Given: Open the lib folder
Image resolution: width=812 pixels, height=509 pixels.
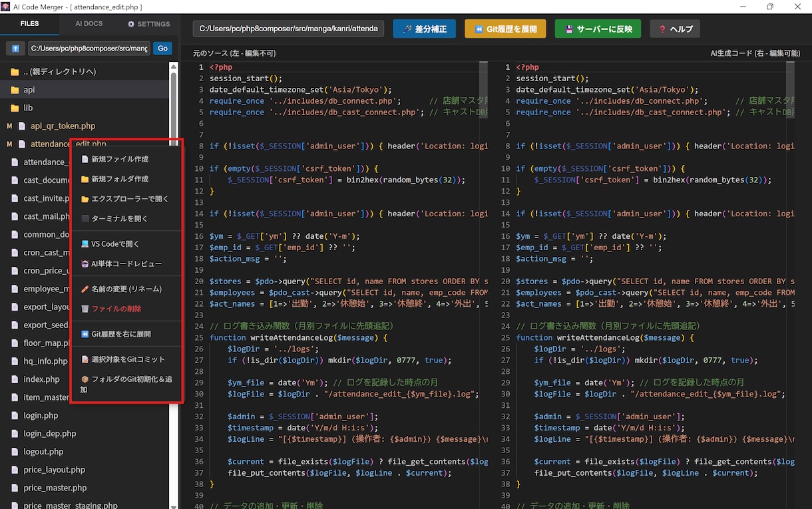Looking at the screenshot, I should (85, 108).
